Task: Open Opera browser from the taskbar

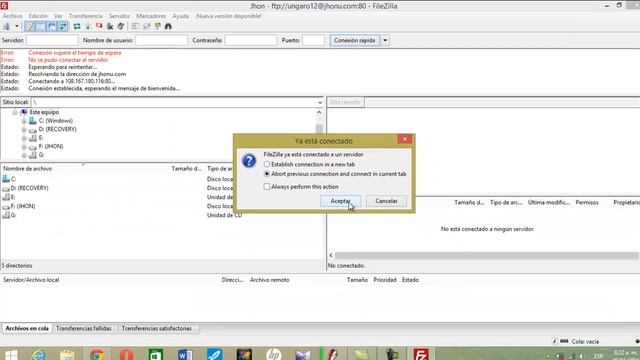Action: tap(126, 355)
